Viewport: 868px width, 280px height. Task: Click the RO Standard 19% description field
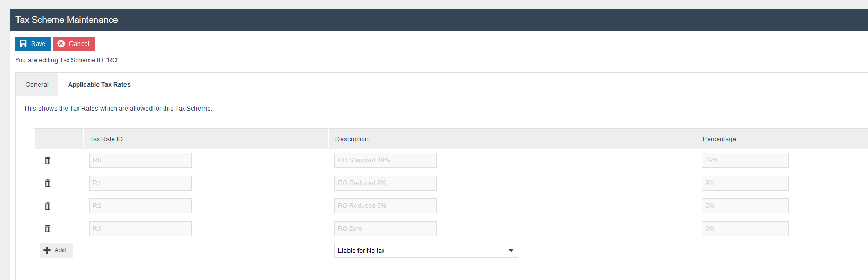(386, 160)
